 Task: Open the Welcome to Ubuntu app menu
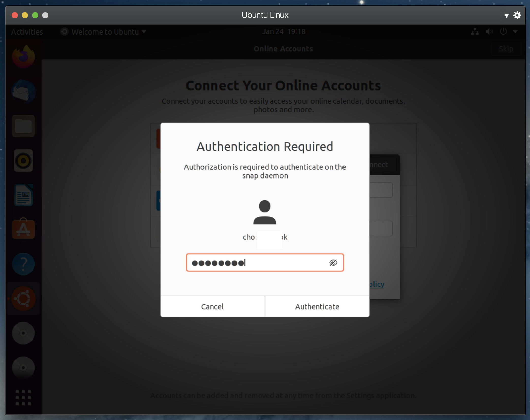pos(104,32)
